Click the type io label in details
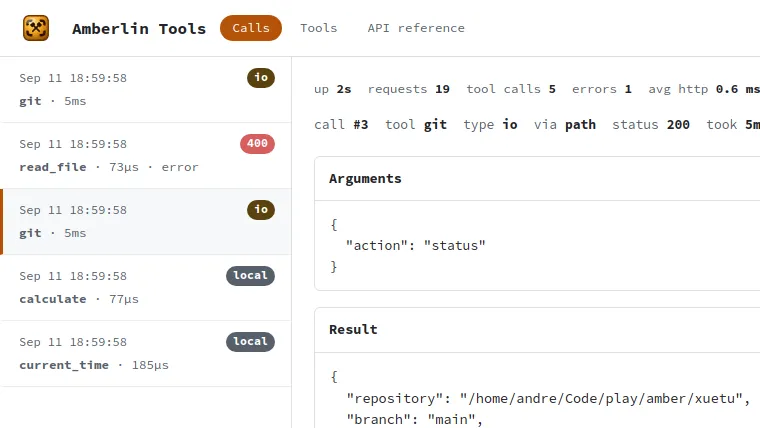 pyautogui.click(x=490, y=125)
